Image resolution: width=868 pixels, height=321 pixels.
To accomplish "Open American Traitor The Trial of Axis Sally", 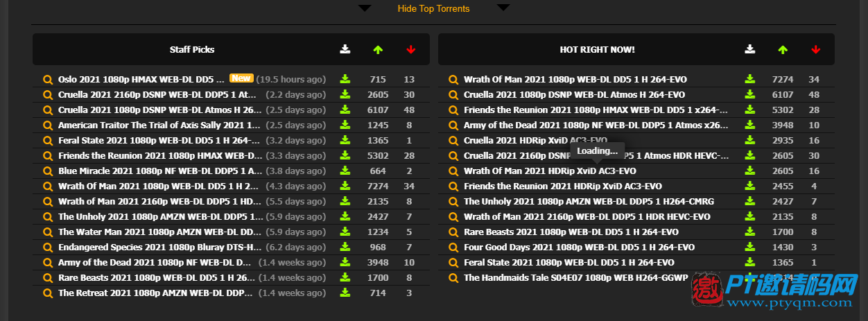I will click(x=159, y=125).
